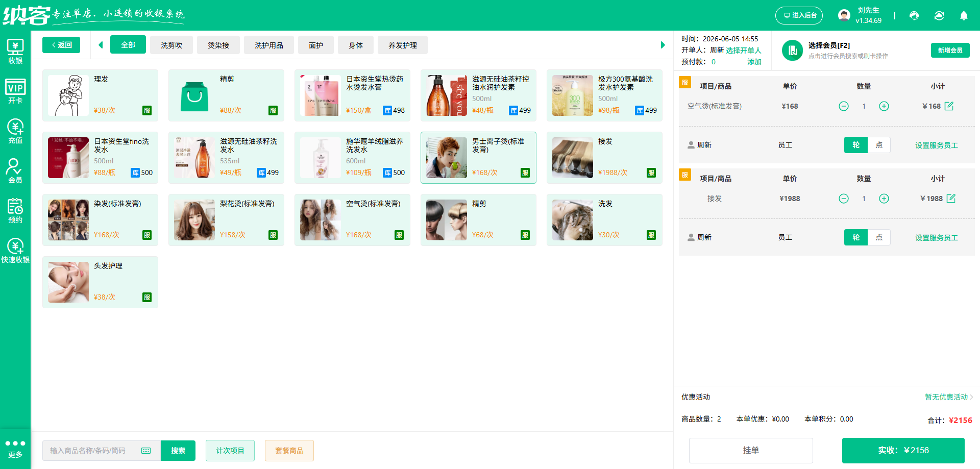This screenshot has height=469, width=980.
Task: Open the 快速收银 quick cashier icon
Action: [x=15, y=251]
